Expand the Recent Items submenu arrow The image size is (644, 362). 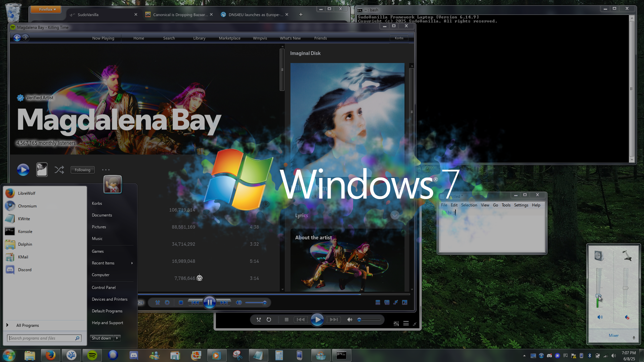click(x=132, y=263)
